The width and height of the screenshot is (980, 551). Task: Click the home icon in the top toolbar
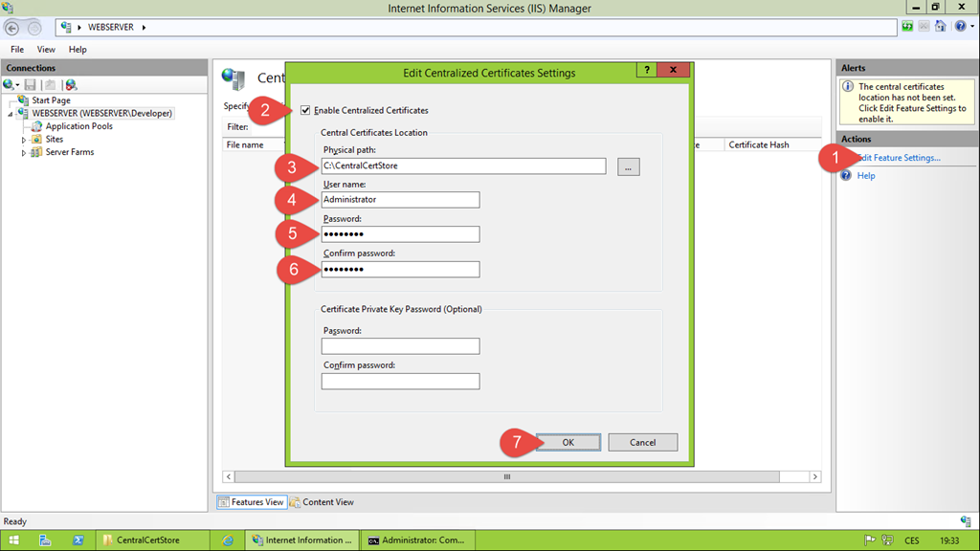940,26
